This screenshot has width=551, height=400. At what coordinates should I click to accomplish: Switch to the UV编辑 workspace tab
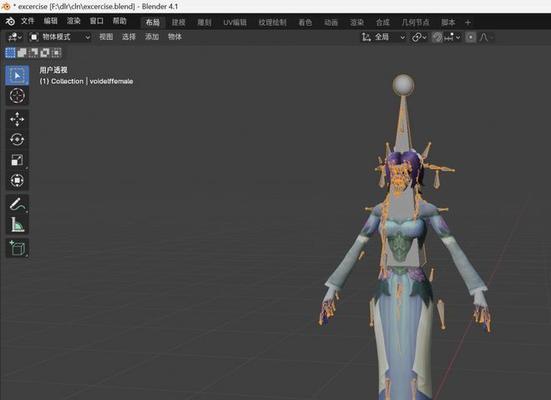tap(235, 22)
